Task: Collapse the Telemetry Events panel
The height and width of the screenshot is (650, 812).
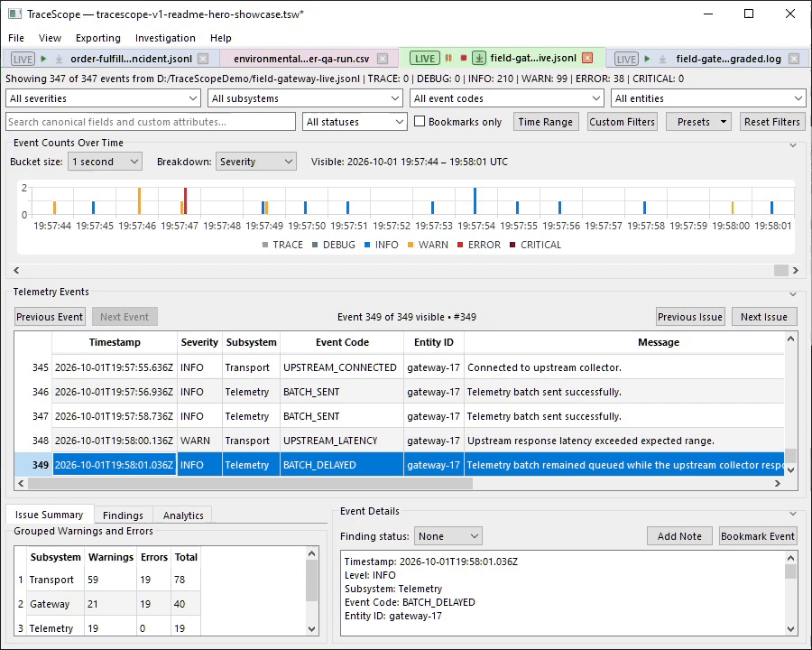Action: click(x=793, y=294)
